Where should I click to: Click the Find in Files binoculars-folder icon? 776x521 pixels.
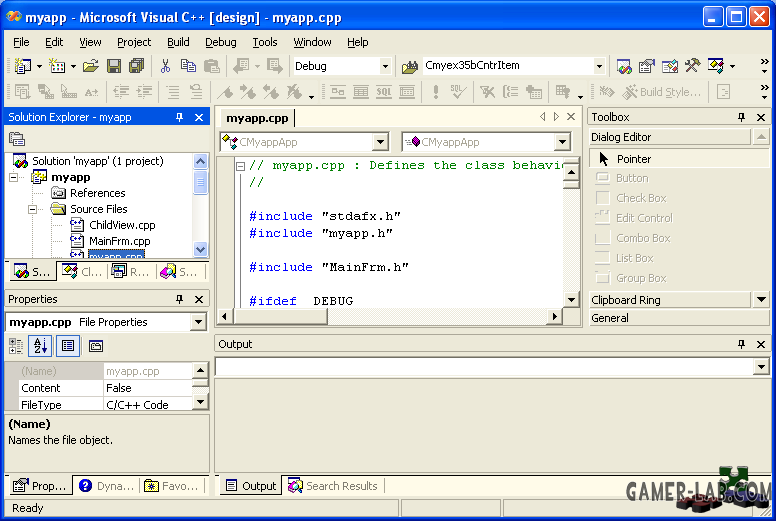410,66
